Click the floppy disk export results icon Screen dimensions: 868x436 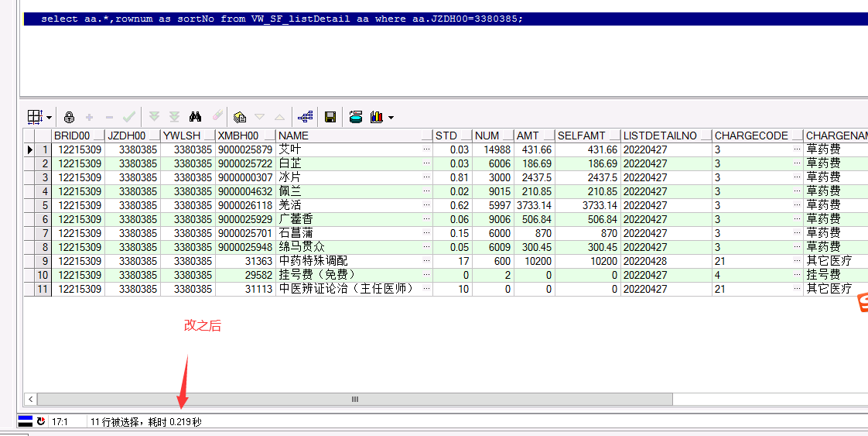pyautogui.click(x=330, y=117)
